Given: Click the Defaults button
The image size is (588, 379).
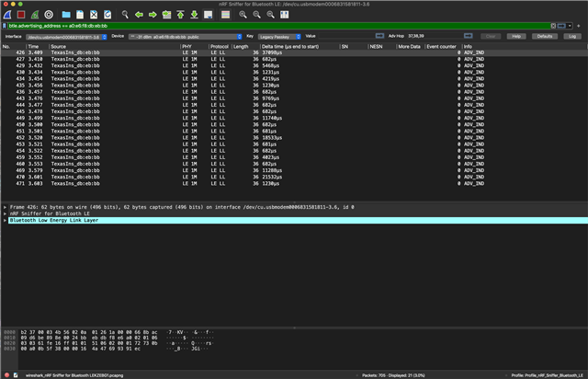Looking at the screenshot, I should (545, 37).
